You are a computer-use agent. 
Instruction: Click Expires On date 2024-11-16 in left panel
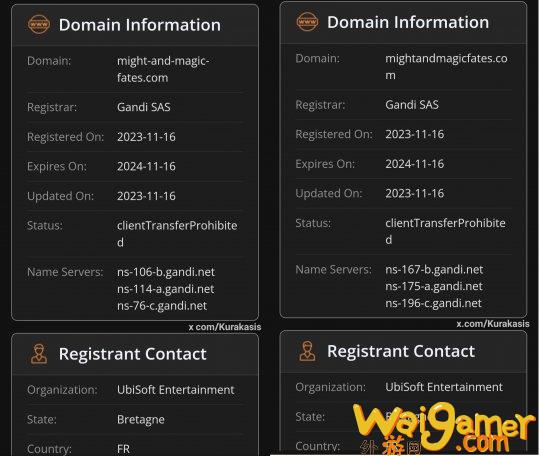pos(146,166)
